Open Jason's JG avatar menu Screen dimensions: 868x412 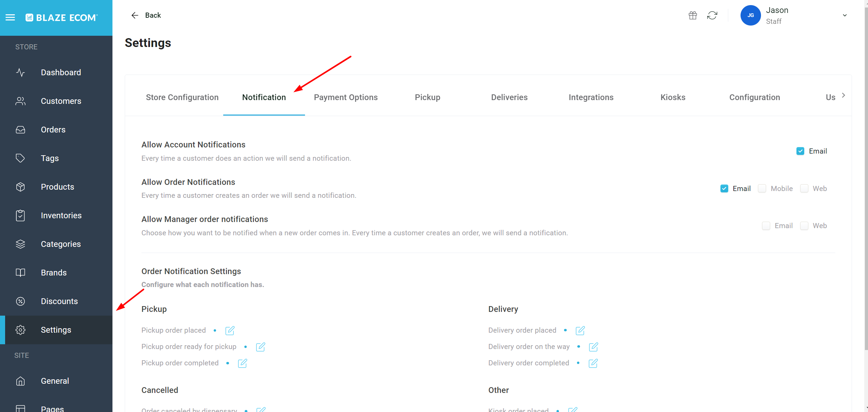[x=750, y=15]
